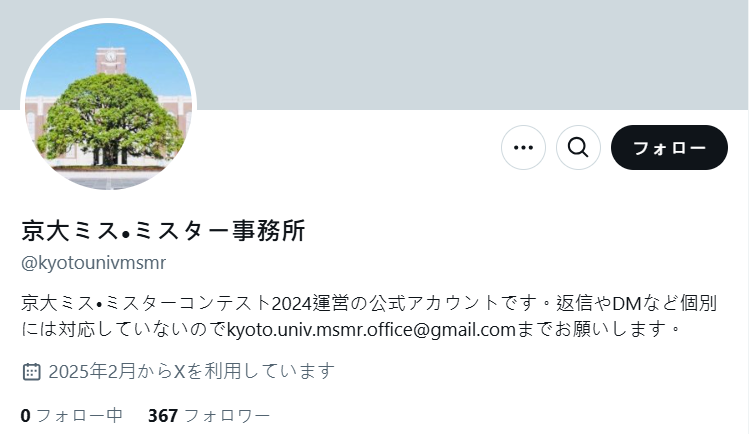The image size is (751, 434).
Task: Click the kyoto.univ.msmr.office@gmail.com address
Action: 371,329
